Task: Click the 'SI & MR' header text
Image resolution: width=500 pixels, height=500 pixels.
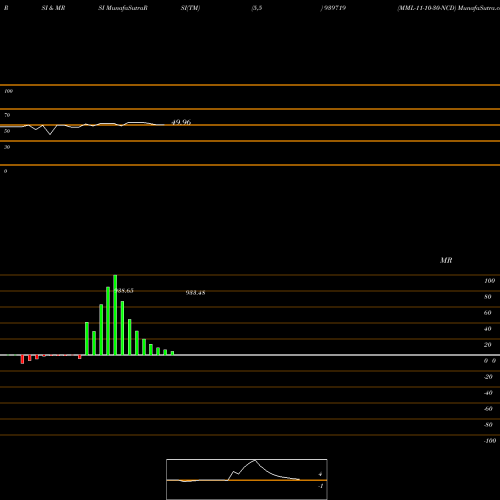Action: click(x=53, y=8)
